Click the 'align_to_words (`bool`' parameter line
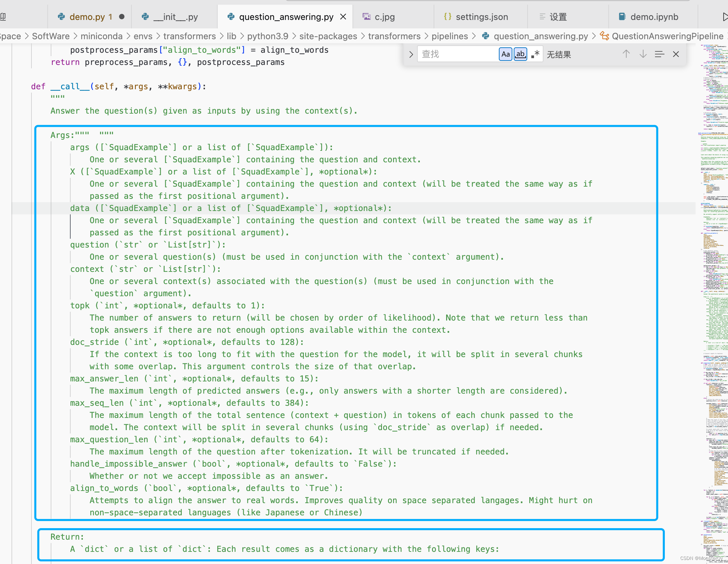This screenshot has height=564, width=728. click(207, 488)
